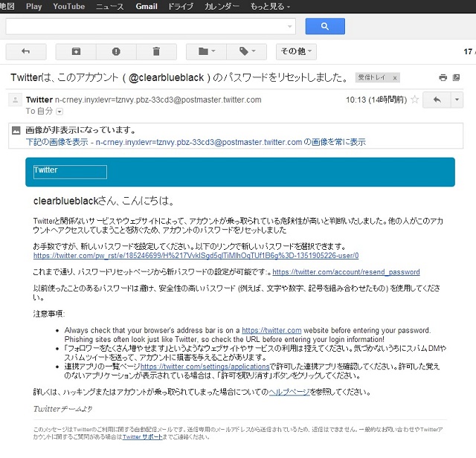Image resolution: width=476 pixels, height=458 pixels.
Task: Expand もっと見る menu
Action: tap(270, 7)
